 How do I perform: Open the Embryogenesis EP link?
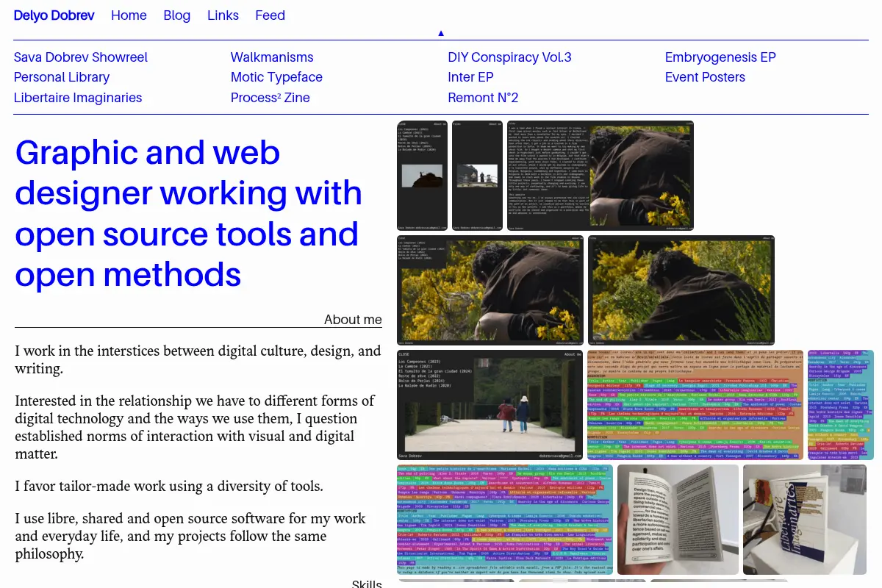point(720,57)
